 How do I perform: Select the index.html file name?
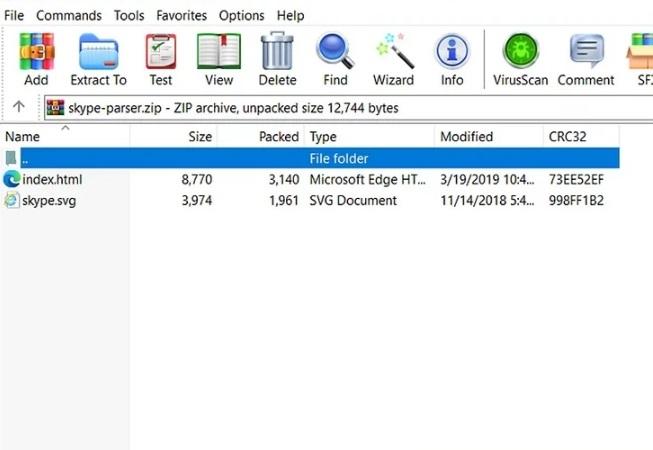tap(52, 179)
